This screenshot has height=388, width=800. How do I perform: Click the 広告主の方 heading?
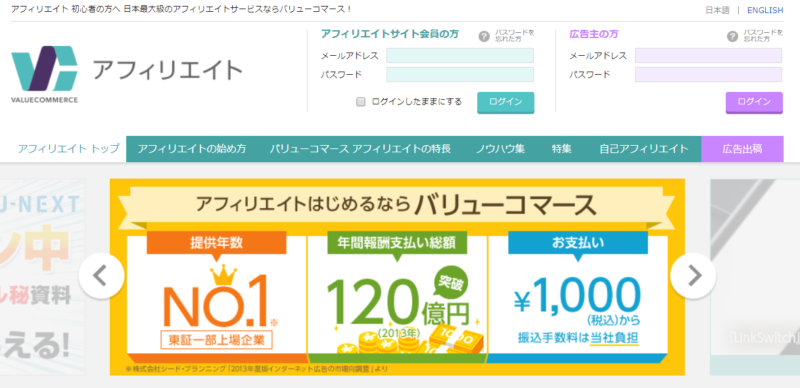(594, 34)
